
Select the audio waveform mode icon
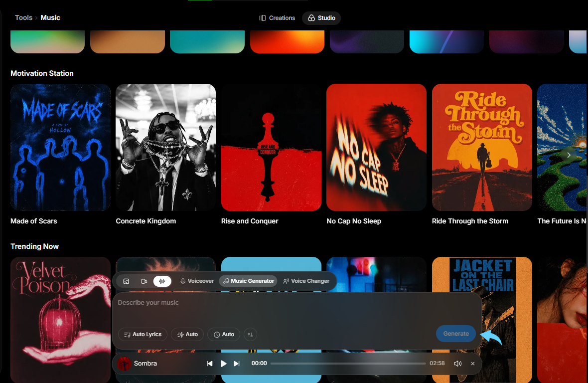point(162,281)
